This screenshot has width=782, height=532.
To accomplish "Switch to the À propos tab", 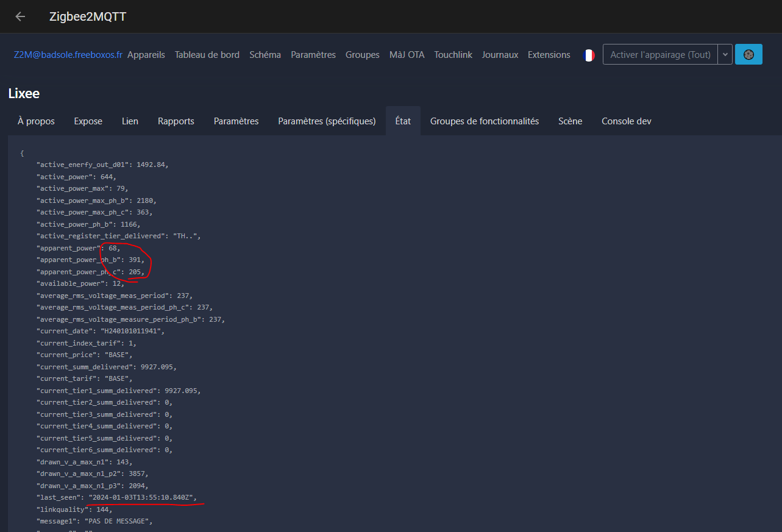I will pyautogui.click(x=36, y=121).
